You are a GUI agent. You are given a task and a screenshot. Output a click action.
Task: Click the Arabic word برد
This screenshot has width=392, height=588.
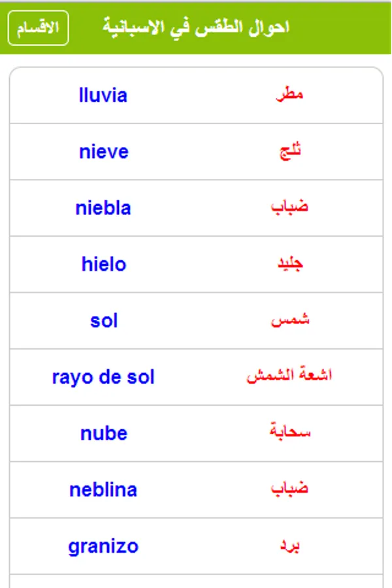pos(289,546)
